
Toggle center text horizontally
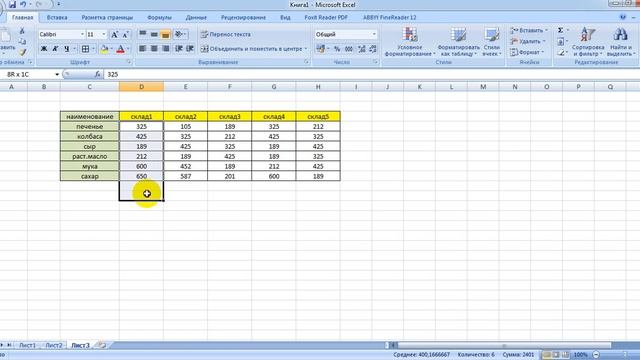coord(154,49)
